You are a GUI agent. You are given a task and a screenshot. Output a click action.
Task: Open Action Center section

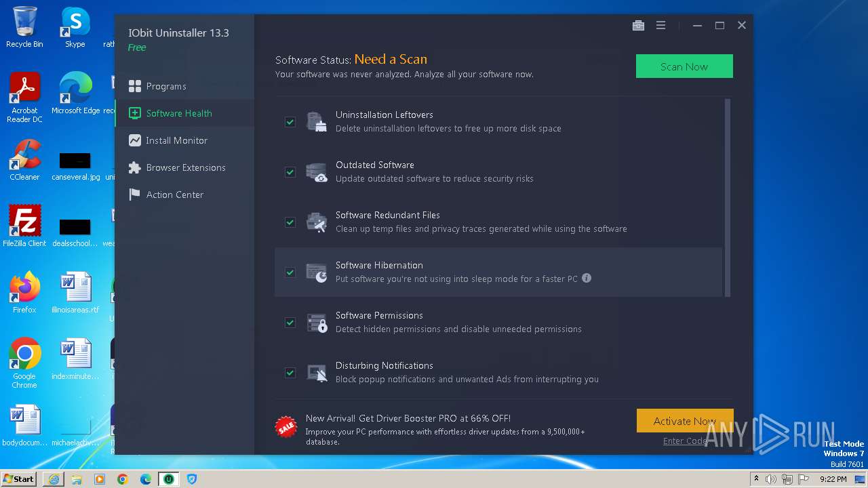click(184, 195)
